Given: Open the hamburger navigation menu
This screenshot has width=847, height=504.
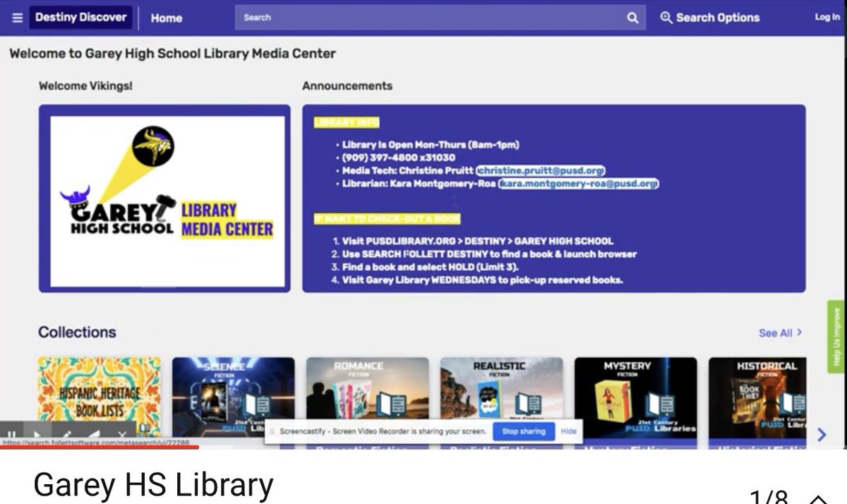Looking at the screenshot, I should click(x=17, y=18).
